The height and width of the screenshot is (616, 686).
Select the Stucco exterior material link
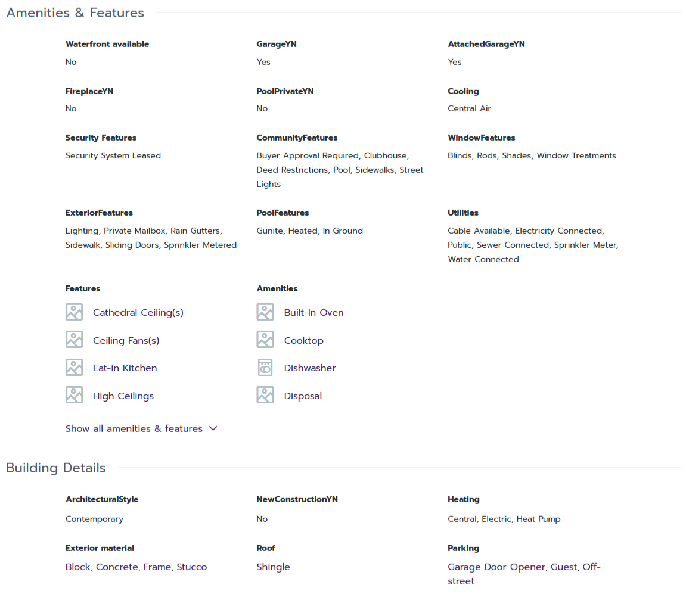pos(192,567)
